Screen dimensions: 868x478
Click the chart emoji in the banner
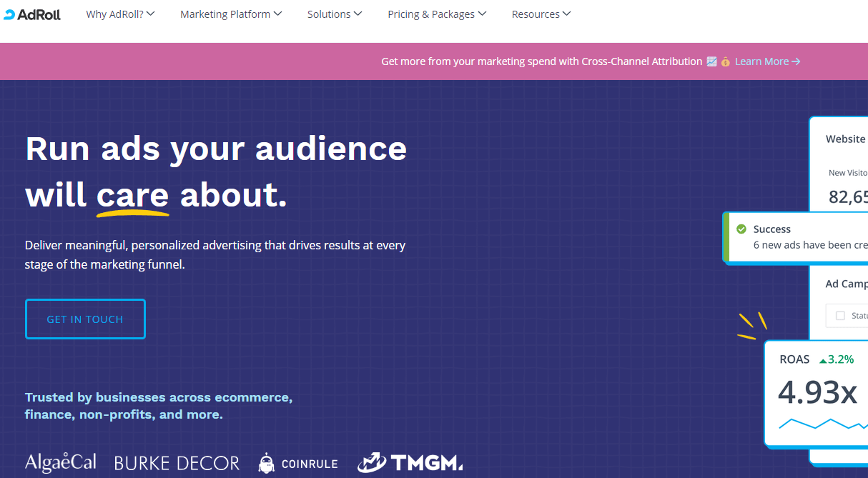tap(711, 61)
